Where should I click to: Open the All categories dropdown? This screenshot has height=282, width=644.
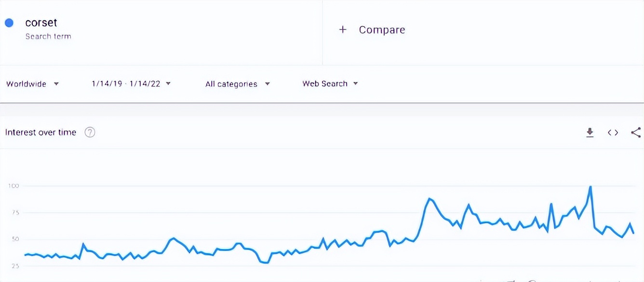237,84
